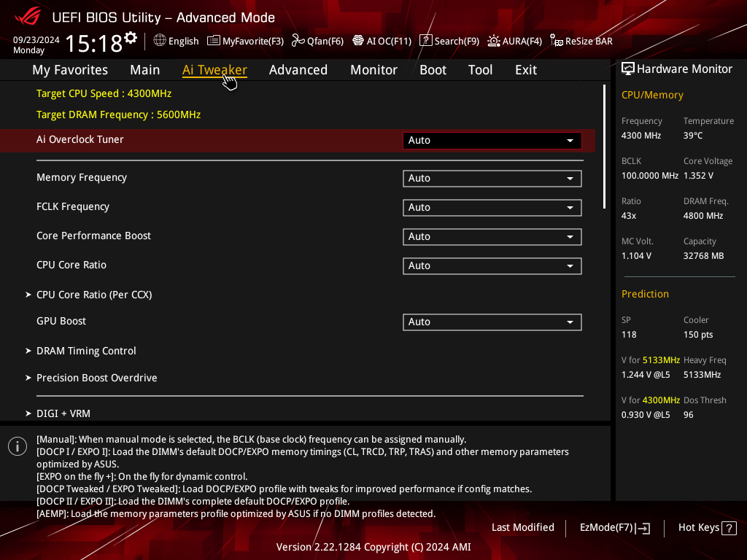This screenshot has width=747, height=560.
Task: Open the Core Performance Boost dropdown
Action: (492, 237)
